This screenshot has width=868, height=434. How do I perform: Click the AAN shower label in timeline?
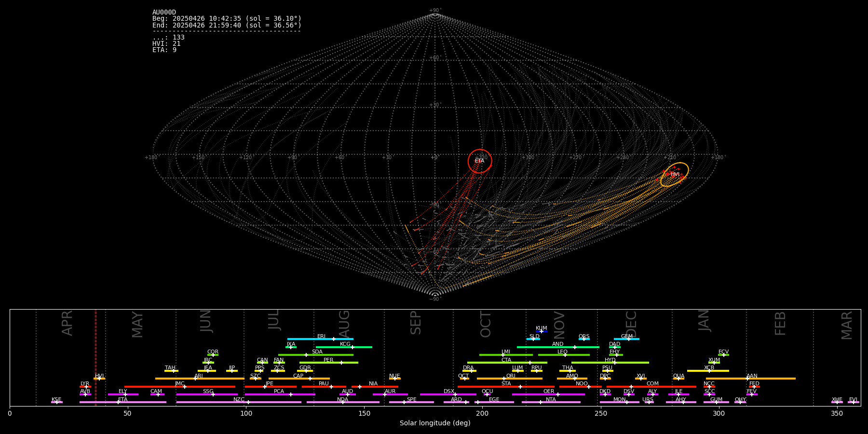coord(752,376)
